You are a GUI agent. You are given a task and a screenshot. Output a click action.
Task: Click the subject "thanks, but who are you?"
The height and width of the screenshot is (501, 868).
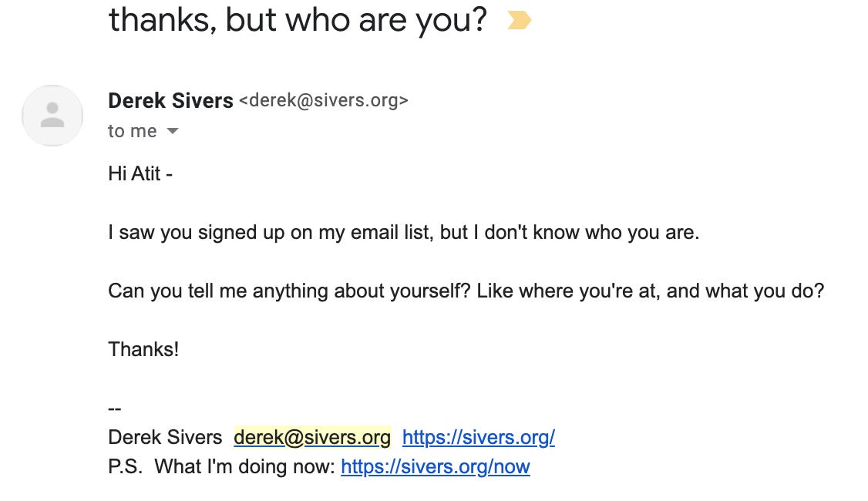[x=298, y=21]
